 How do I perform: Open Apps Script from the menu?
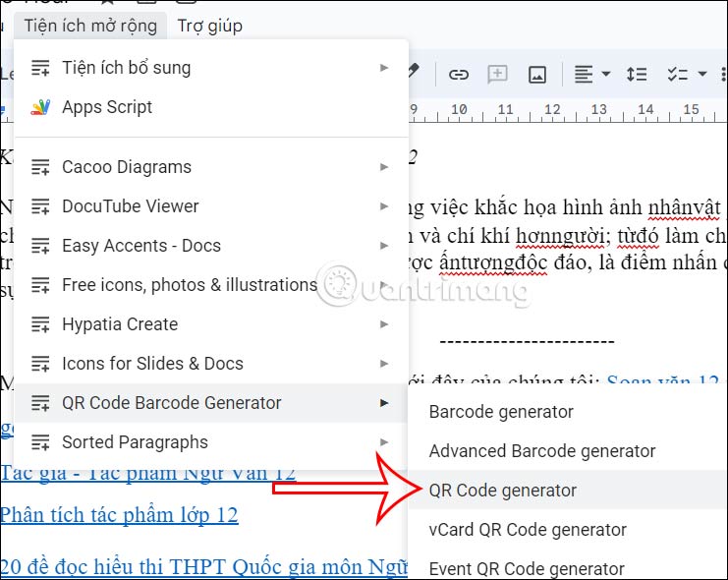tap(211, 107)
